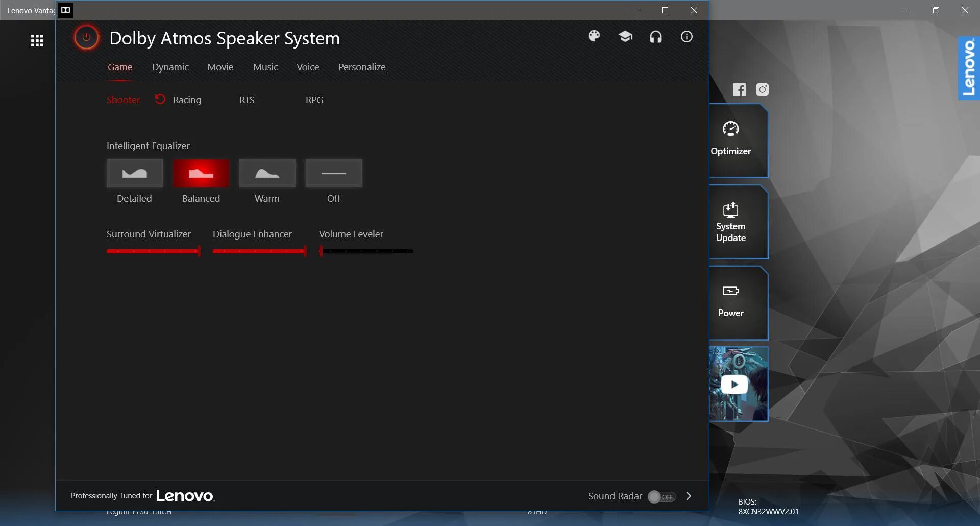Image resolution: width=980 pixels, height=526 pixels.
Task: Maximize the Dolby Atmos window
Action: point(665,10)
